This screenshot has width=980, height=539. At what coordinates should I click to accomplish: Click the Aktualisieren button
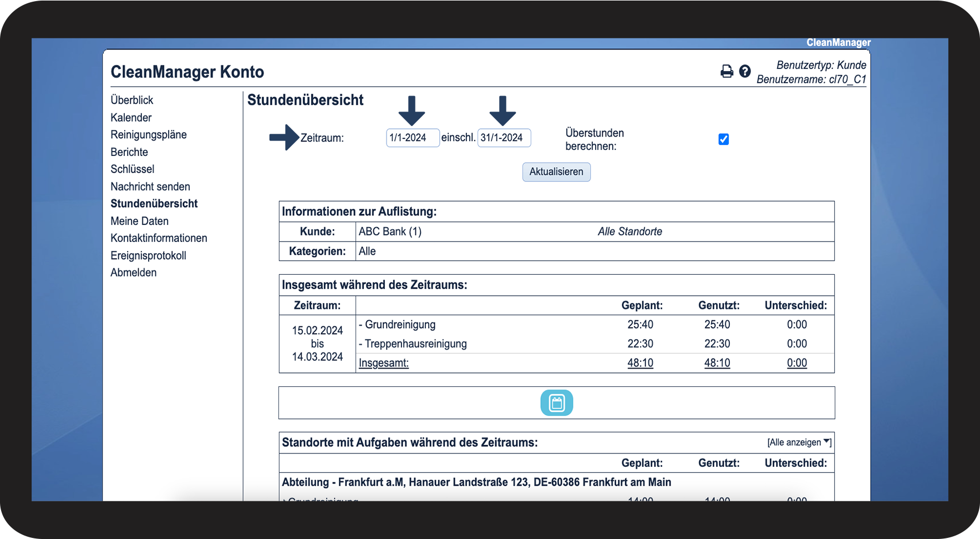(x=556, y=172)
